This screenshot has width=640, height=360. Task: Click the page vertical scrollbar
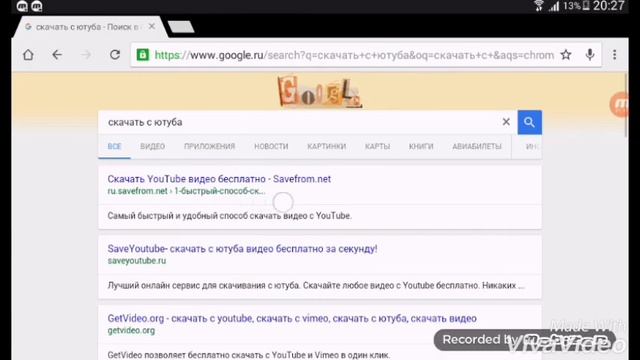point(625,104)
